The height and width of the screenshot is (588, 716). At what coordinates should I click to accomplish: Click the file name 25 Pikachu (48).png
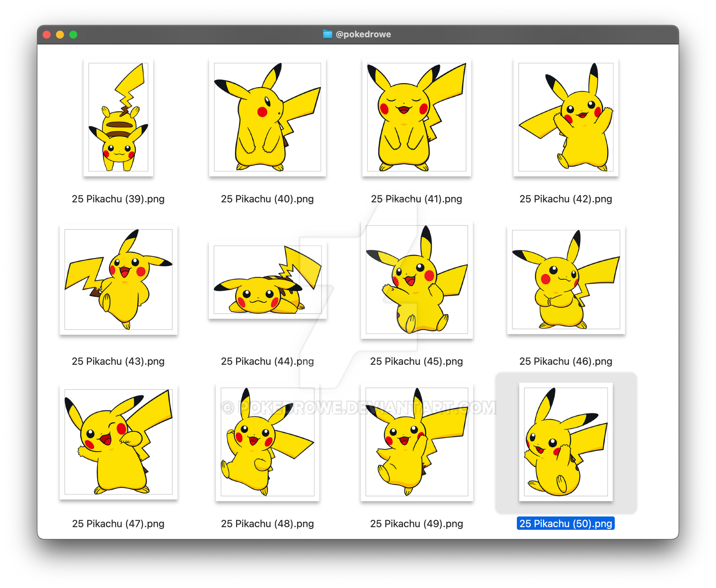point(267,524)
